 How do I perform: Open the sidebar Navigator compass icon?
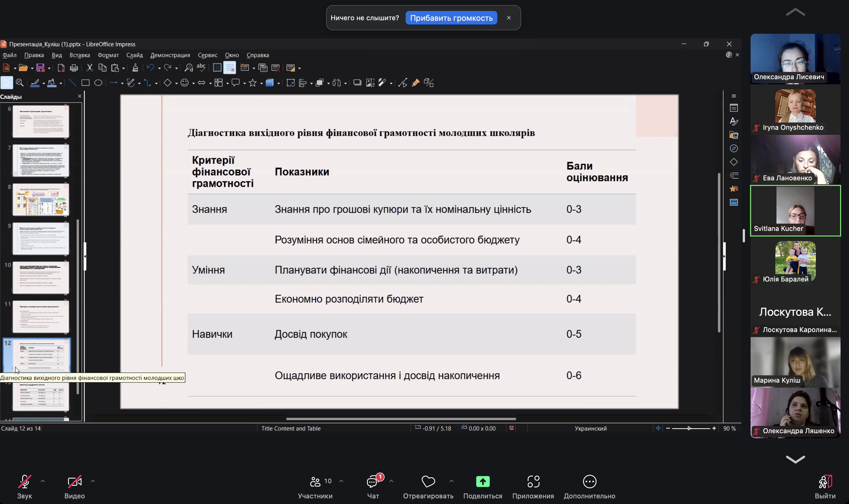click(734, 148)
